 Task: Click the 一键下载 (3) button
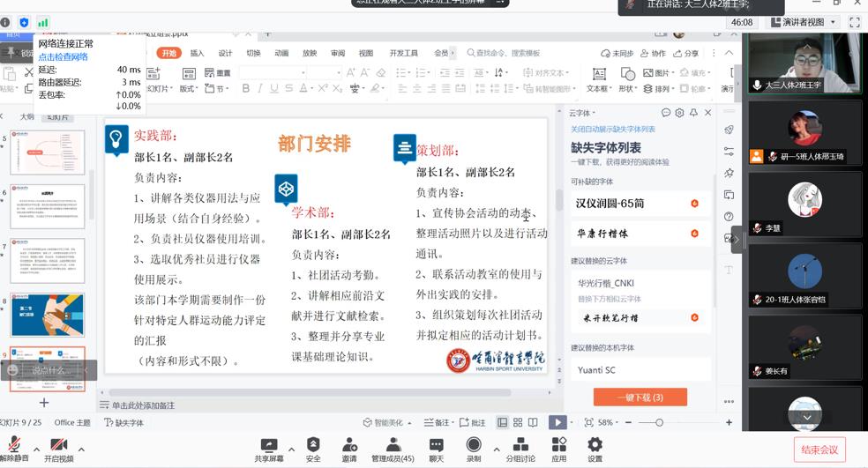coord(640,397)
